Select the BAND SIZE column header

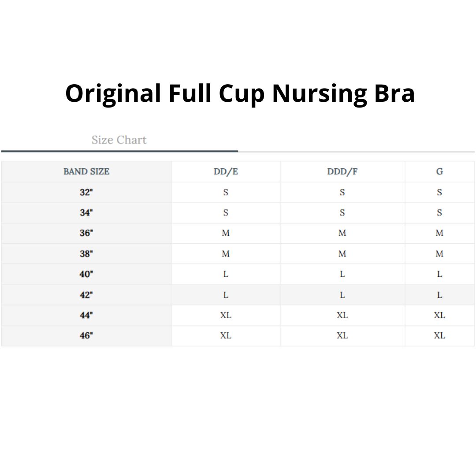86,171
